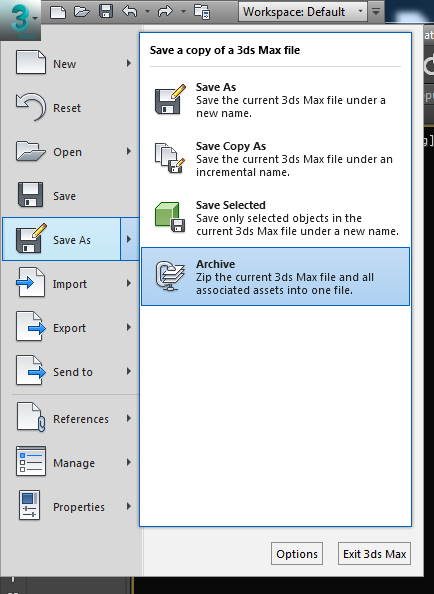Click the Save As icon in submenu panel

pos(170,99)
